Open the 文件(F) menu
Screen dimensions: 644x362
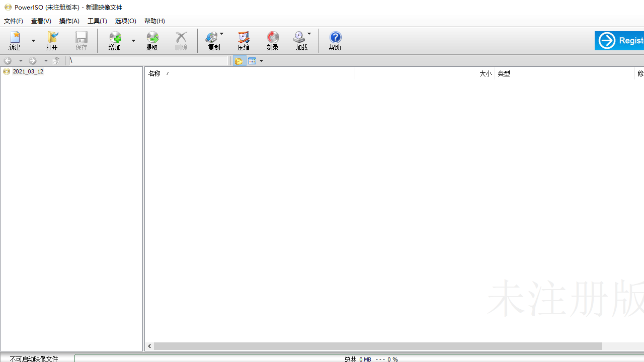(x=13, y=21)
